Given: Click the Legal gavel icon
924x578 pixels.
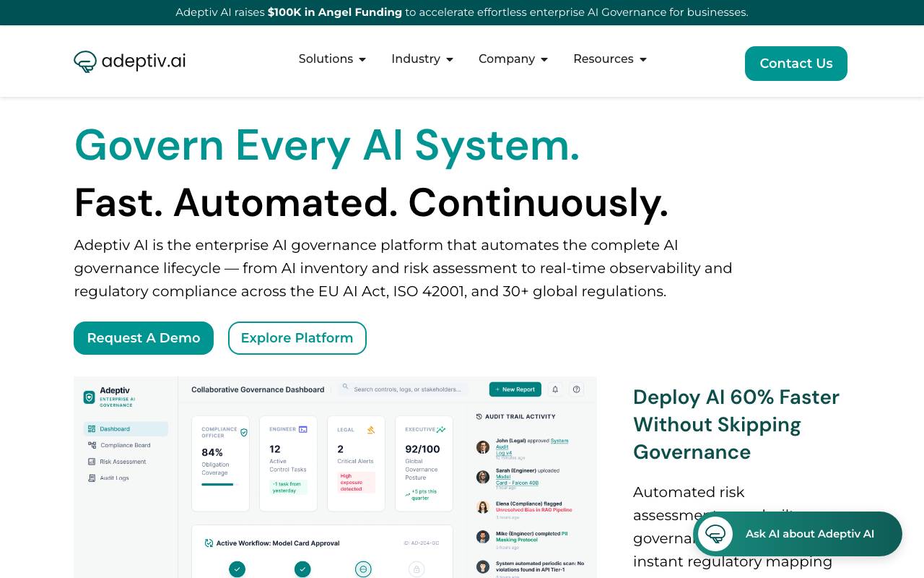Looking at the screenshot, I should tap(371, 430).
